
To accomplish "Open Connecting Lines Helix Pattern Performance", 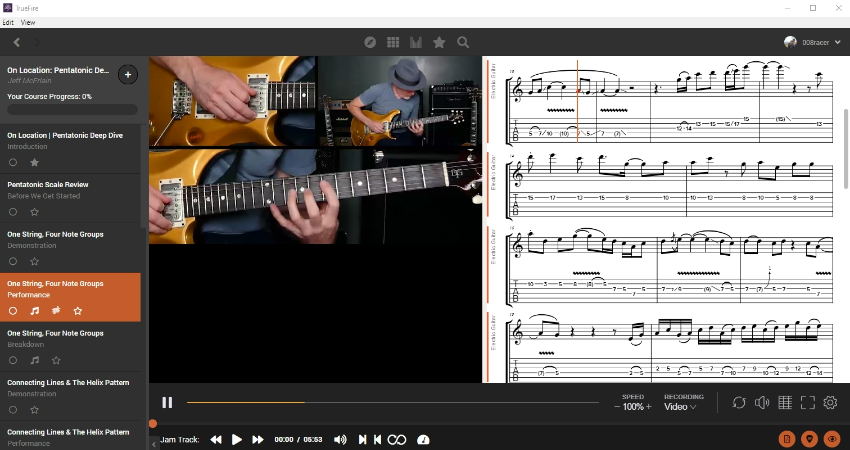I will click(70, 437).
